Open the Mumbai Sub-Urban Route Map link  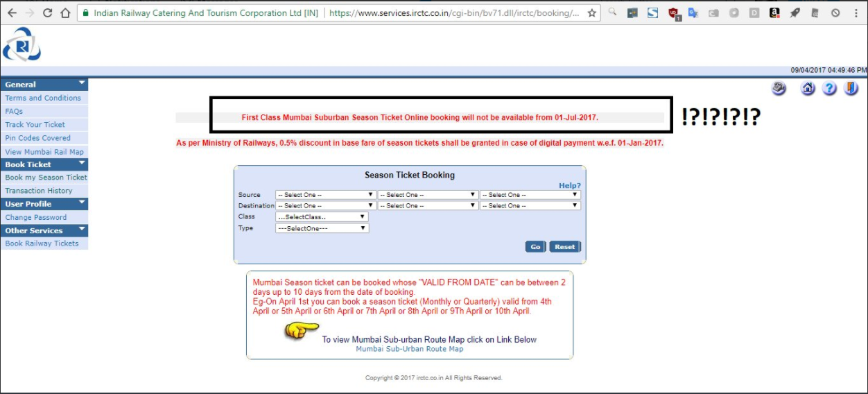point(409,349)
